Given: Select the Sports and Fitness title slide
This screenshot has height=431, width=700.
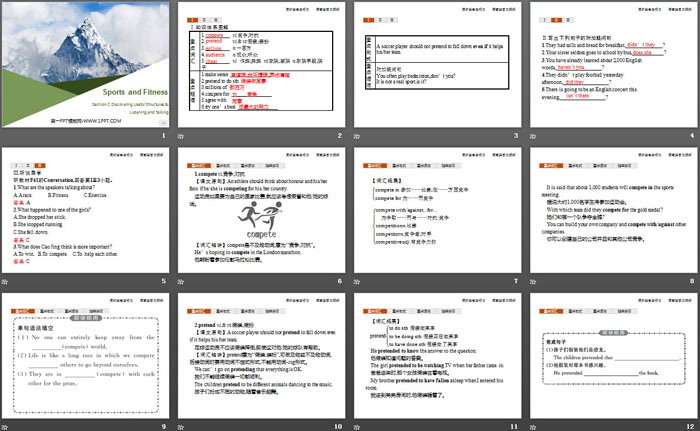Looking at the screenshot, I should (x=86, y=64).
